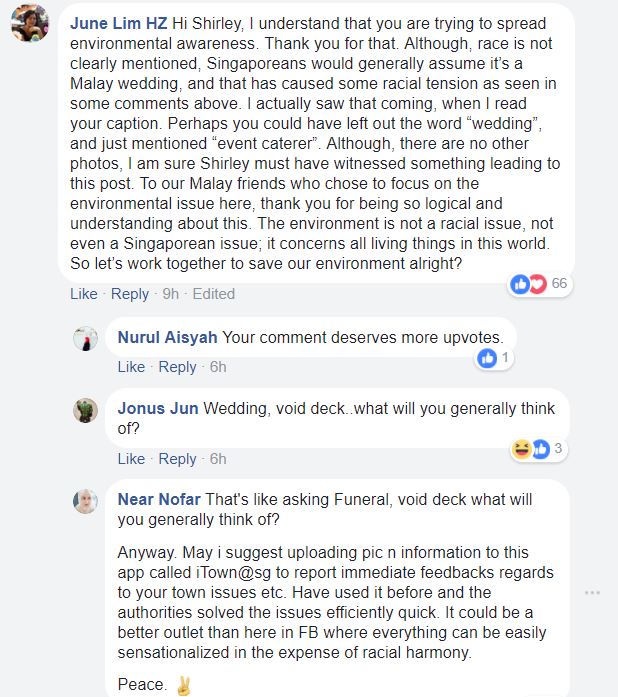Reply to June Lim HZ's comment
Viewport: 618px width, 697px height.
coord(130,294)
